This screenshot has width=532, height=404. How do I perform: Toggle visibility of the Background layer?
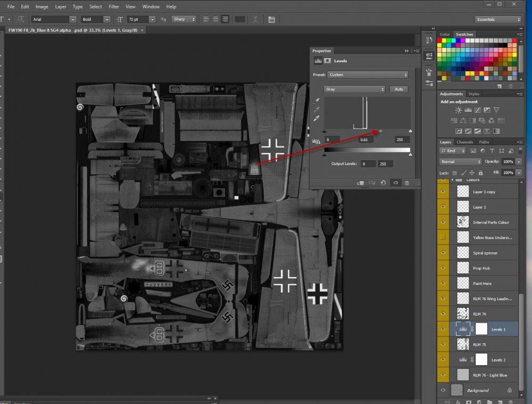(443, 390)
